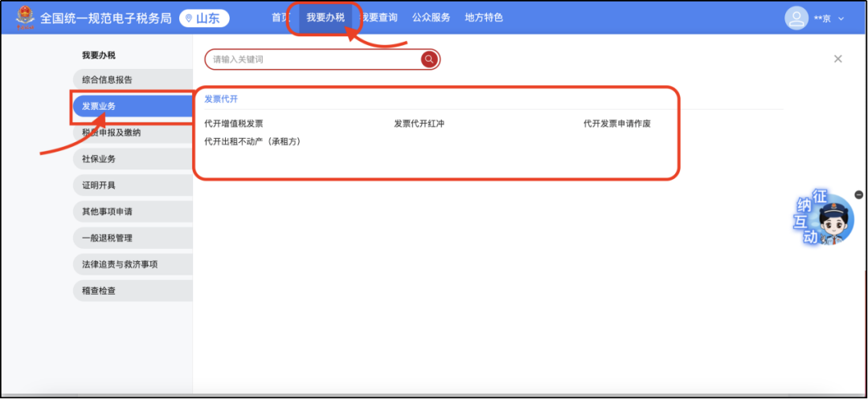Open 代开出租不动产（承租方） link
The image size is (868, 399).
(x=252, y=141)
